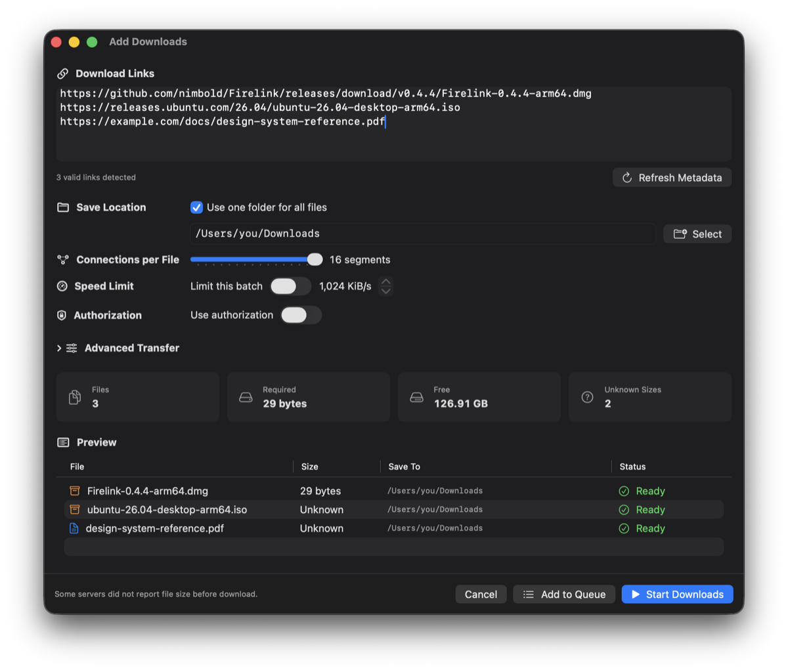Enable the Limit this batch switch

pos(291,286)
